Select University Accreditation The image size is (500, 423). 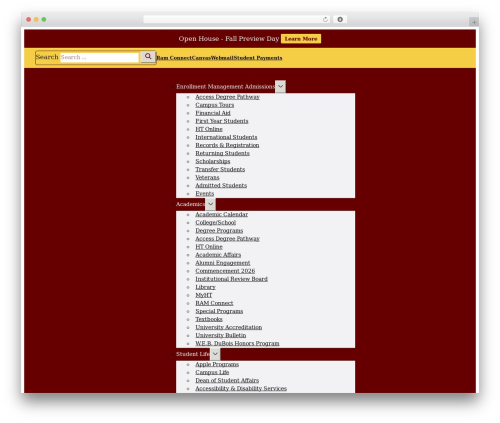(229, 327)
